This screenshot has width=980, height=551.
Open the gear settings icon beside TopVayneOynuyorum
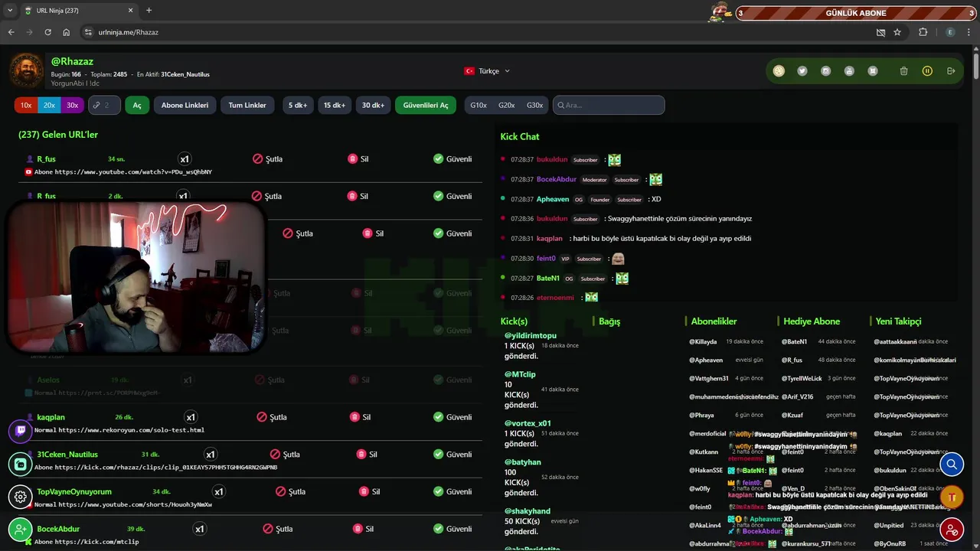(21, 497)
